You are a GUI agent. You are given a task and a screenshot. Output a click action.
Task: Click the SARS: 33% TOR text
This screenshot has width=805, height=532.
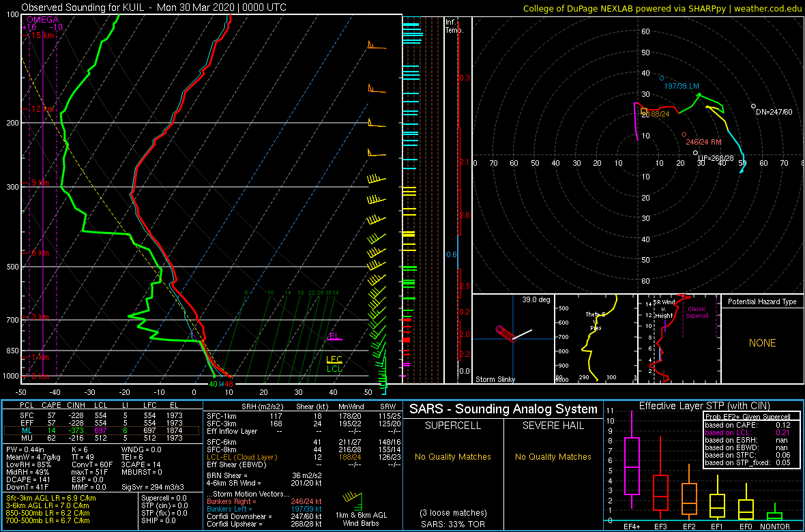454,524
